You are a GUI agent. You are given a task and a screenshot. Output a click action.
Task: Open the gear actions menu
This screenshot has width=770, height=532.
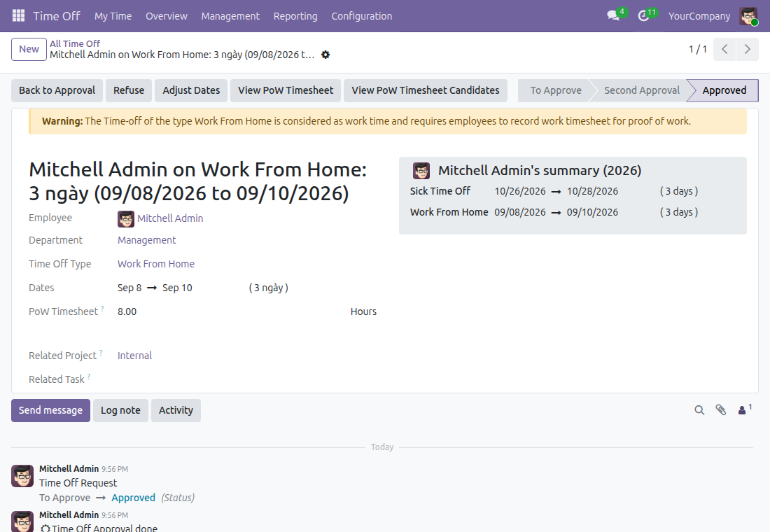[x=325, y=55]
